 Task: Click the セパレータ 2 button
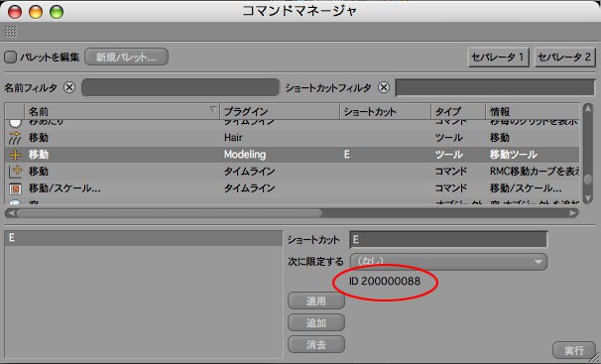(564, 58)
